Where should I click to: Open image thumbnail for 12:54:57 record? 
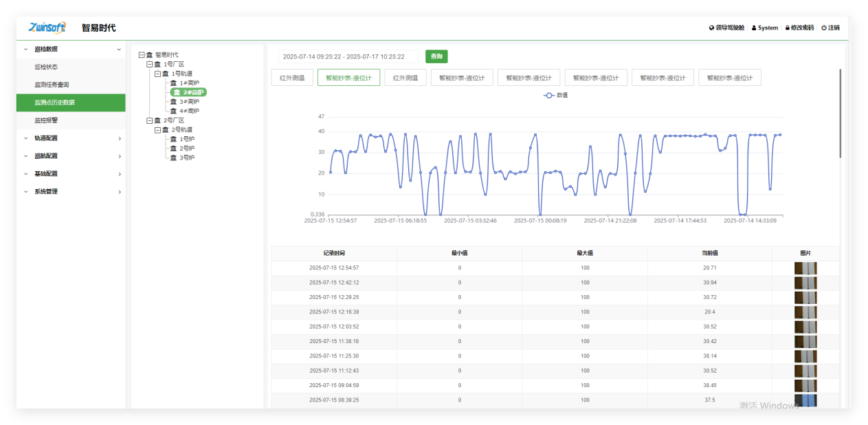(805, 268)
